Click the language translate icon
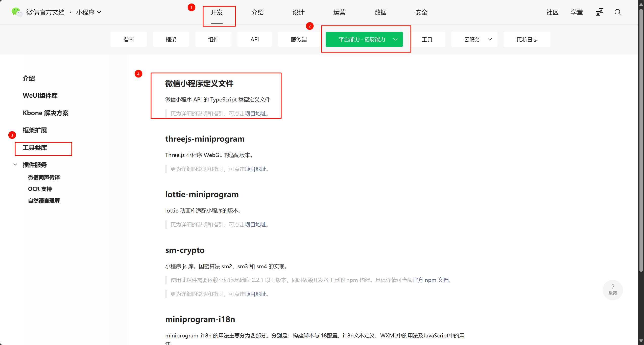 [x=599, y=12]
